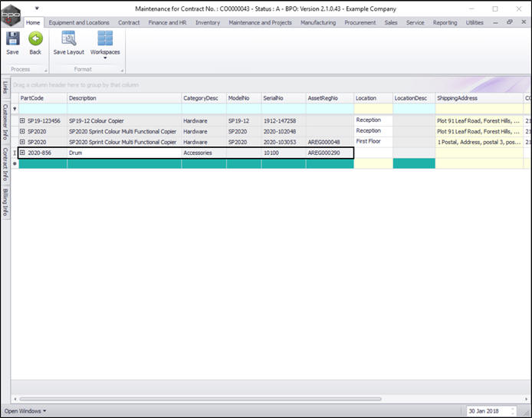Open the Reporting ribbon tab
The height and width of the screenshot is (418, 532).
coord(445,22)
